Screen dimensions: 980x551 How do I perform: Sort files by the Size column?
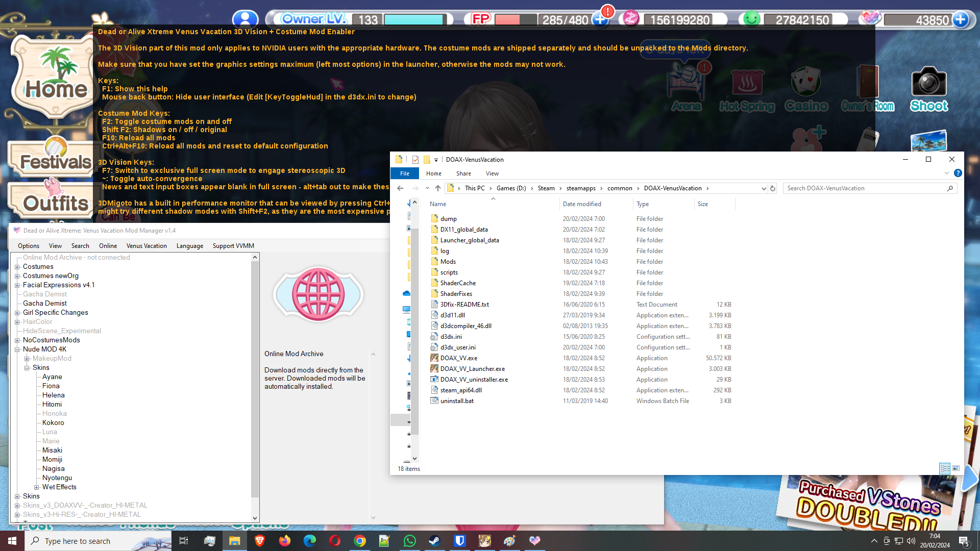(715, 204)
